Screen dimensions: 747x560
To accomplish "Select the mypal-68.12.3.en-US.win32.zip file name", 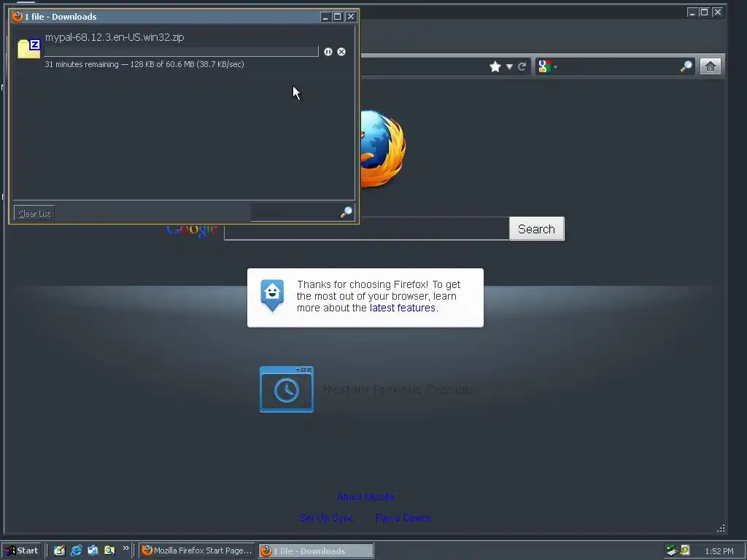I will coord(115,37).
